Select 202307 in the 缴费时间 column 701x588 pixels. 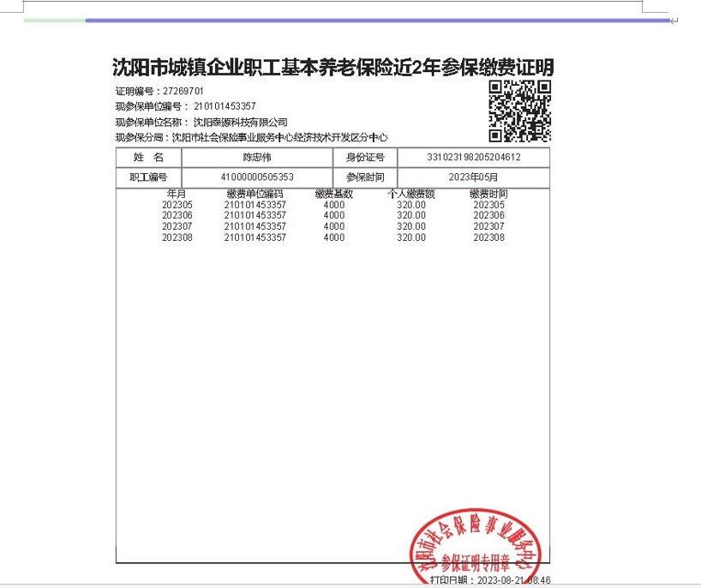coord(489,226)
